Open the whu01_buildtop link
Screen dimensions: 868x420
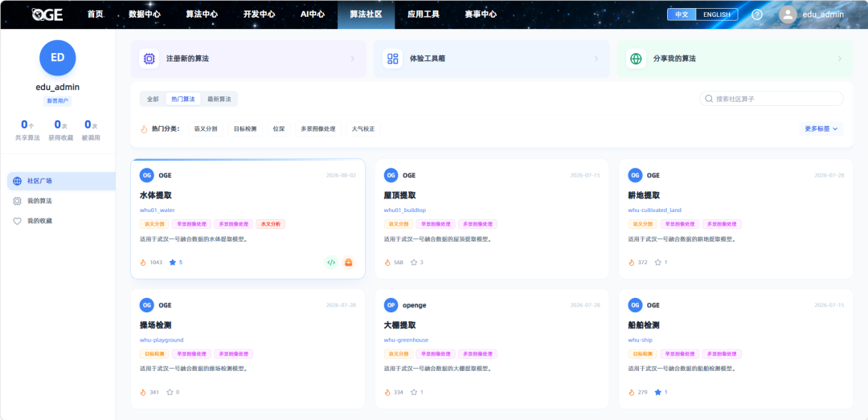pyautogui.click(x=404, y=210)
